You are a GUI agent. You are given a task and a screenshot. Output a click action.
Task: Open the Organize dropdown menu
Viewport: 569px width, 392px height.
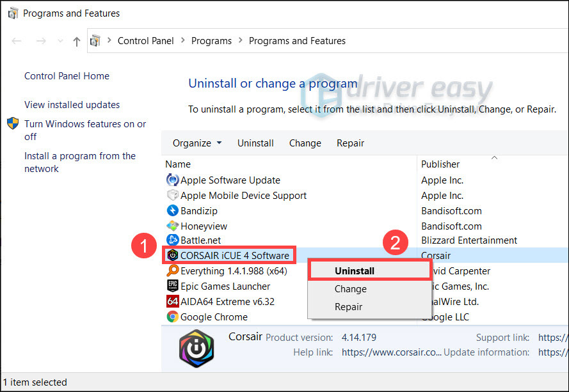(197, 143)
